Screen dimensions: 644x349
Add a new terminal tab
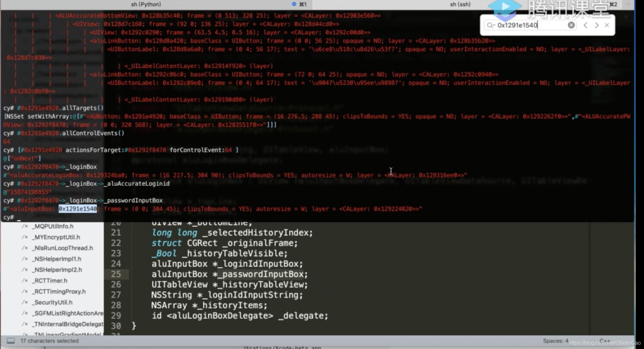tap(628, 4)
